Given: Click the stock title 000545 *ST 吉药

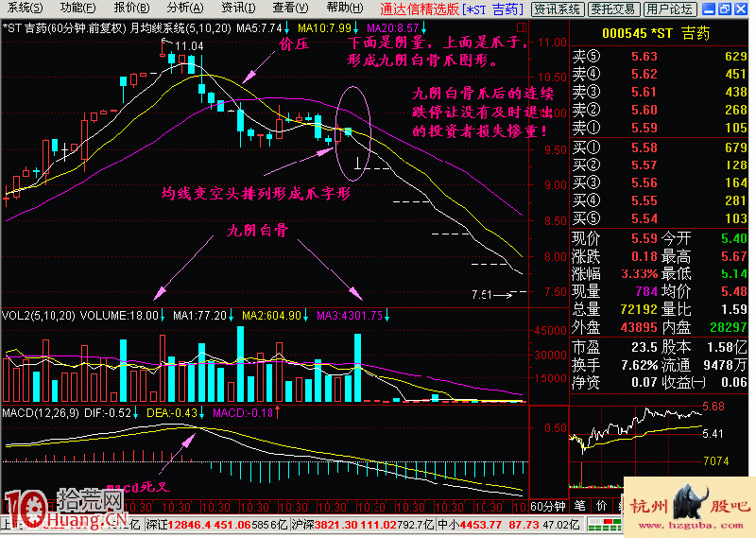Looking at the screenshot, I should pos(656,33).
